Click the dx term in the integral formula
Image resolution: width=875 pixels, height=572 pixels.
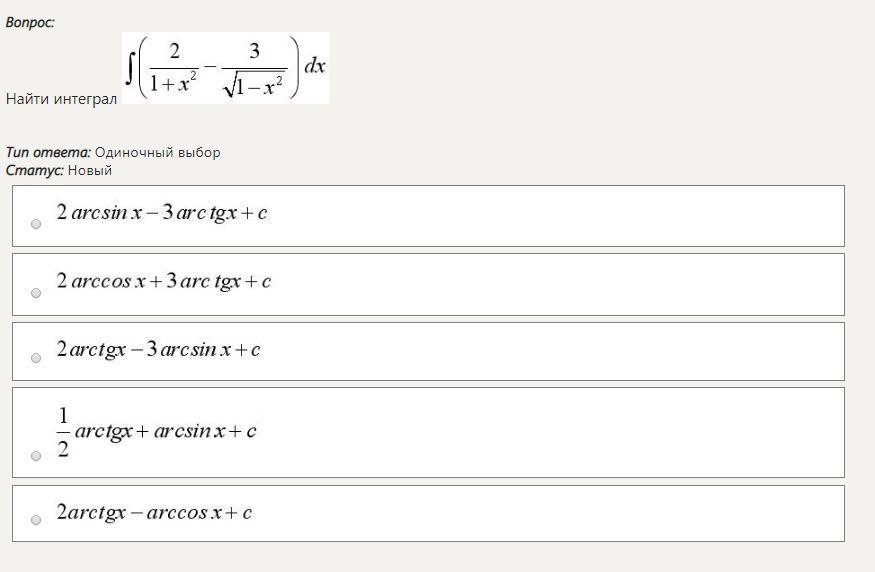coord(315,66)
